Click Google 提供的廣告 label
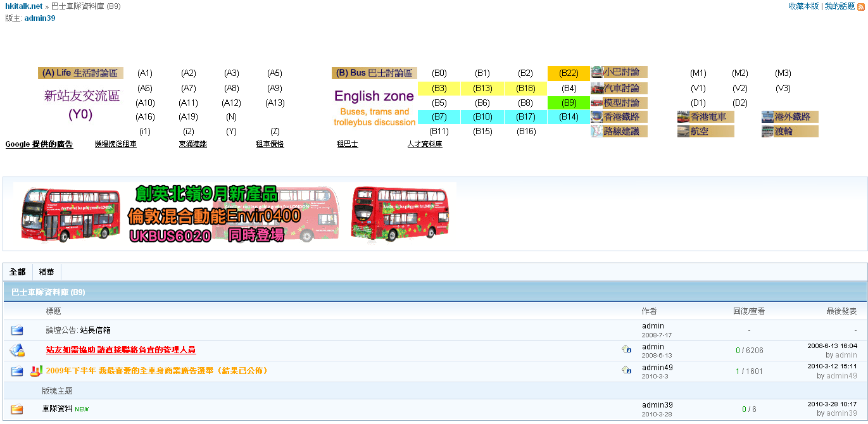Image resolution: width=868 pixels, height=424 pixels. coord(39,144)
